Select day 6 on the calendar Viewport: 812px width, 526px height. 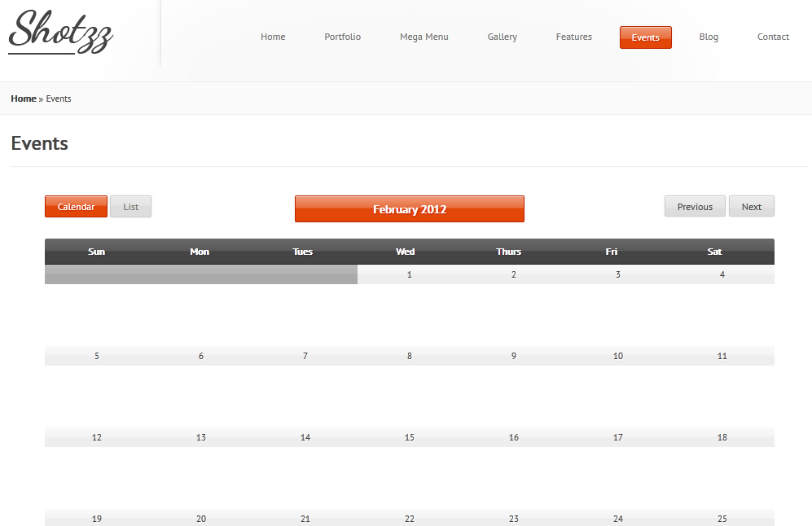click(201, 356)
